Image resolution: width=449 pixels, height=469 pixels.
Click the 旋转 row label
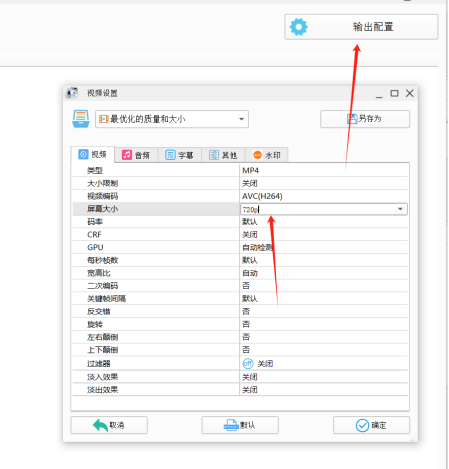95,324
